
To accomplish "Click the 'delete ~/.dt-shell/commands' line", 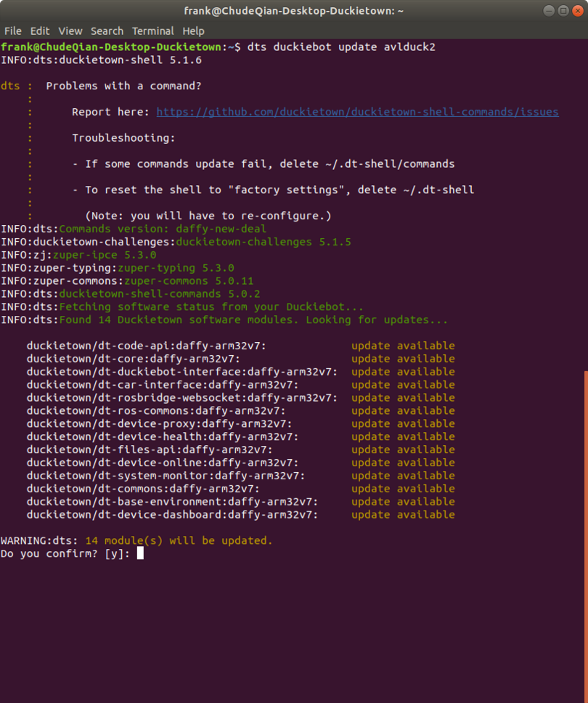I will 264,164.
